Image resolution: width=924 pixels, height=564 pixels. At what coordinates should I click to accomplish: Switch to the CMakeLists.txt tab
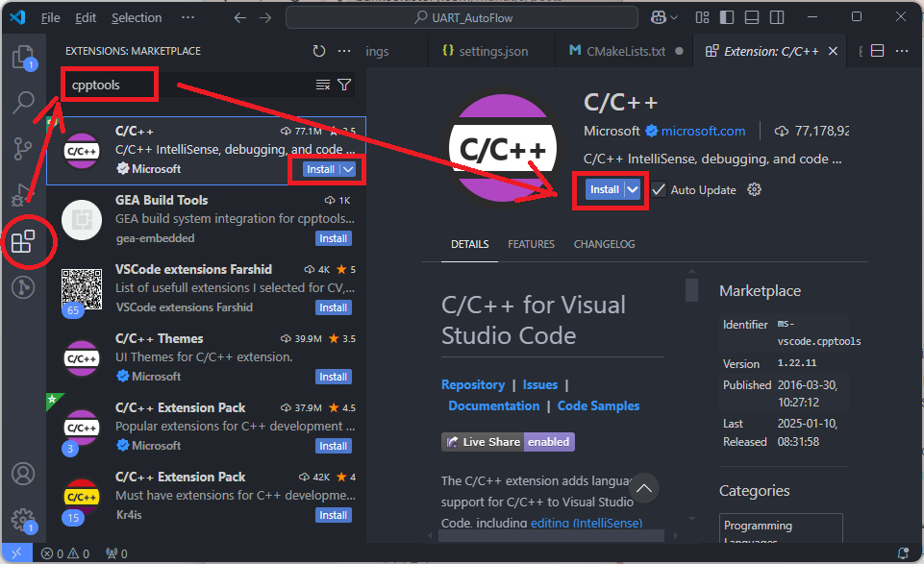(625, 51)
